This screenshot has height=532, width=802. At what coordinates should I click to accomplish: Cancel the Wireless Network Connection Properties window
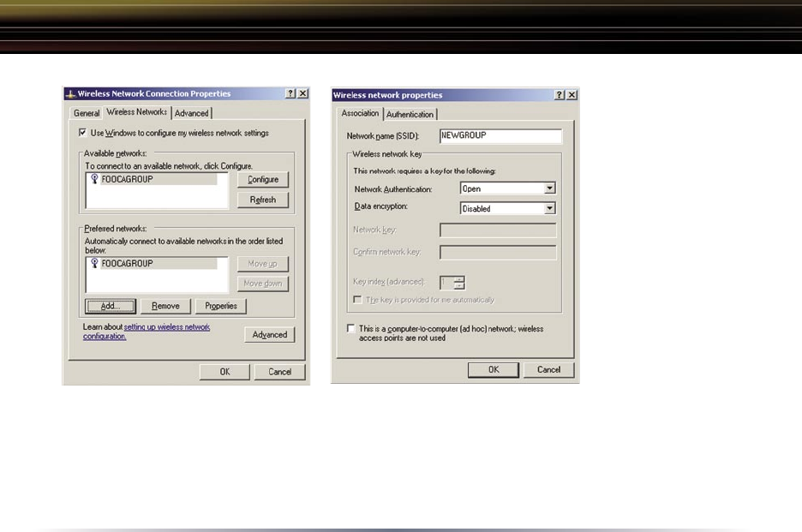coord(280,372)
